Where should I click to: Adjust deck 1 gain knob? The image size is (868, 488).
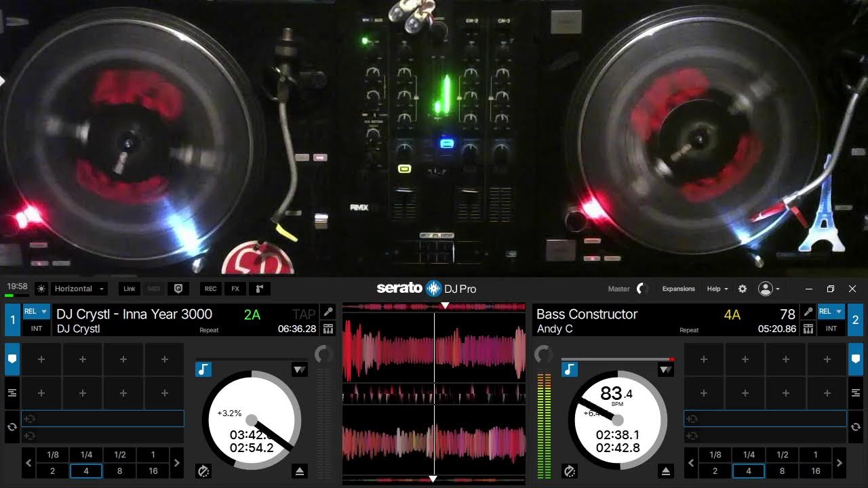324,354
